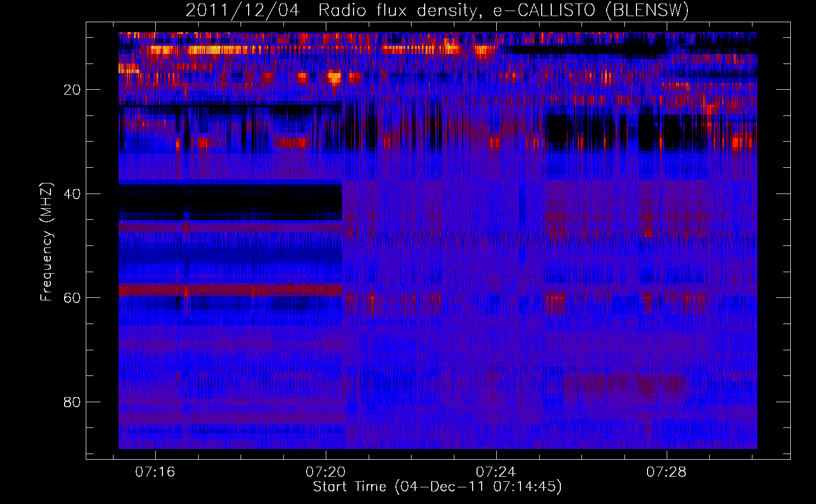Click the 'Frequency (MHZ)' axis label
Image resolution: width=816 pixels, height=504 pixels.
46,242
